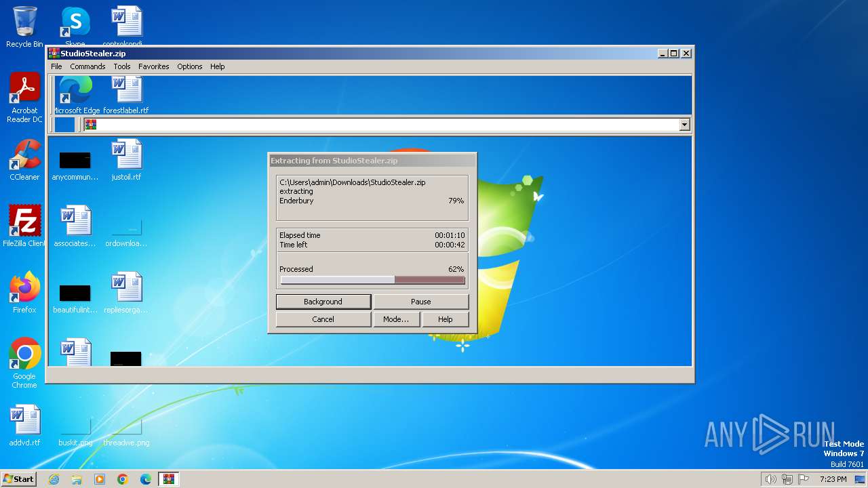The height and width of the screenshot is (488, 868).
Task: Select the addvd.rtf desktop file
Action: click(x=24, y=426)
